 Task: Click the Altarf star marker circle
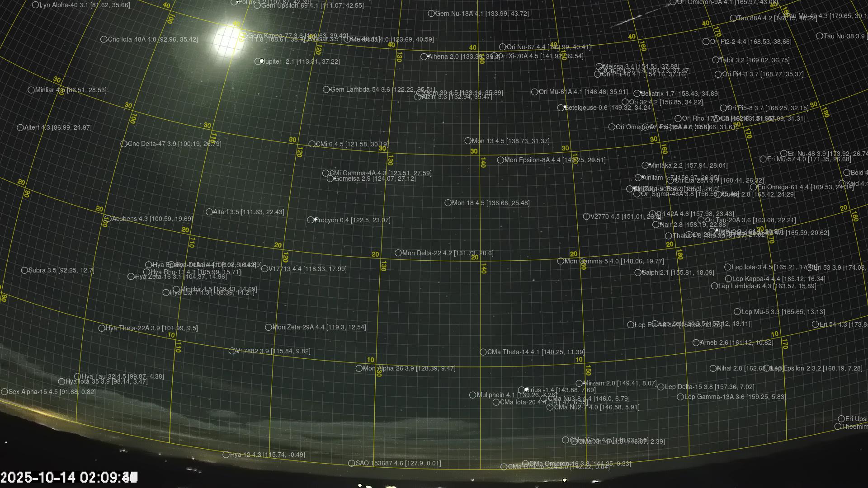coord(209,212)
